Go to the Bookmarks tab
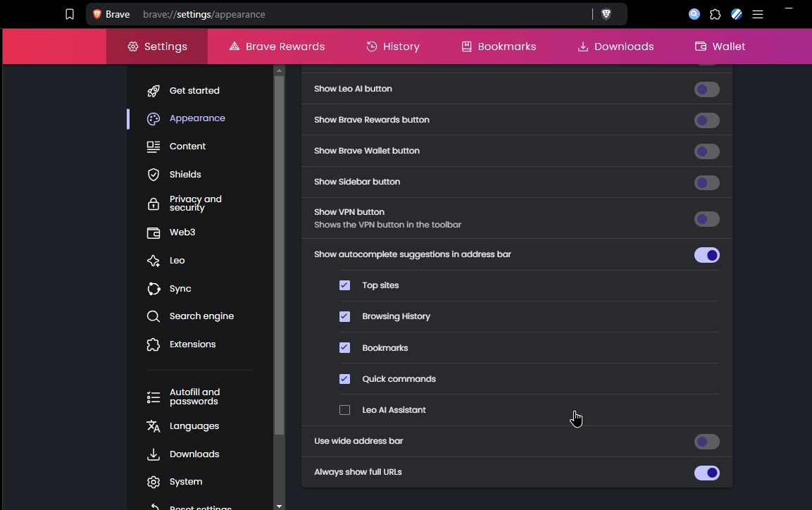The image size is (812, 510). point(499,46)
